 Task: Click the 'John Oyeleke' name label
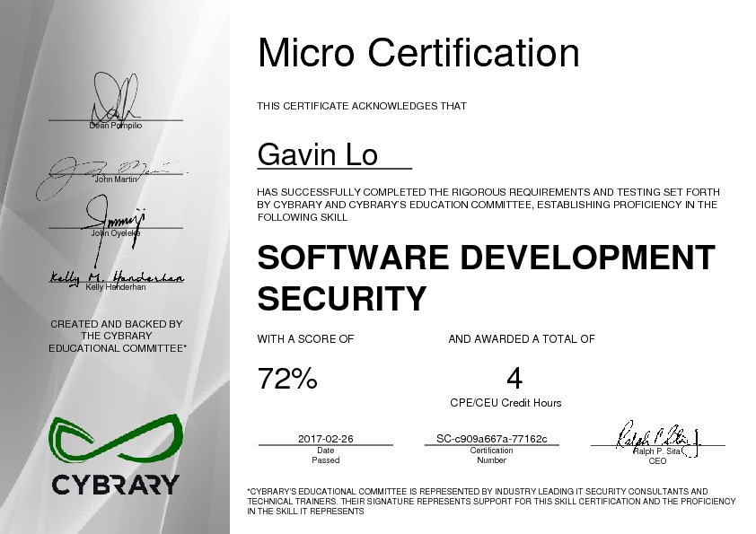[116, 232]
